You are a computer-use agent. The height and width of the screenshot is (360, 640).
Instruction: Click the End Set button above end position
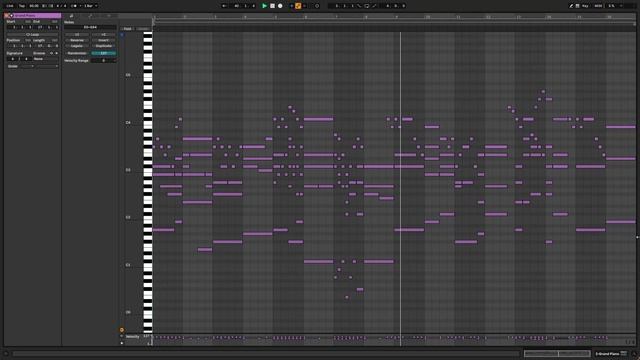(55, 22)
